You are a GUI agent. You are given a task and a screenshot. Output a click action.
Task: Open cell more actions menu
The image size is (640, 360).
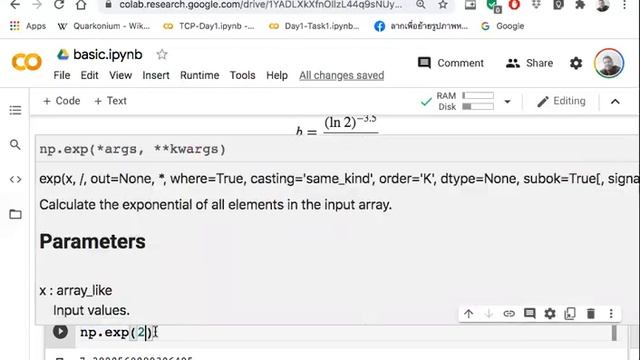611,313
